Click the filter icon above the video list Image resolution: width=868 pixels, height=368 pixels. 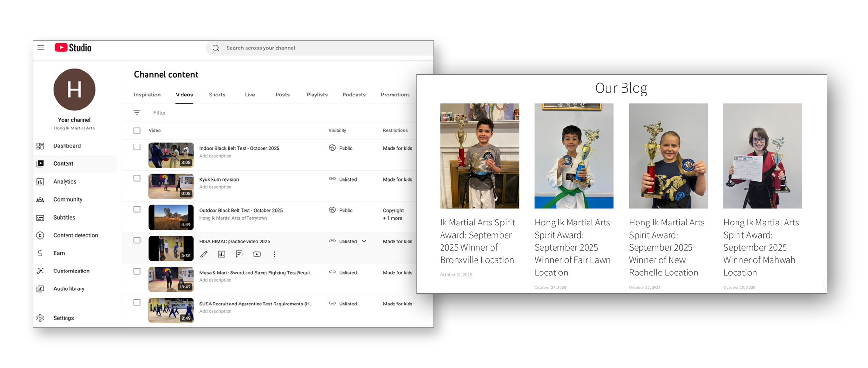[137, 113]
